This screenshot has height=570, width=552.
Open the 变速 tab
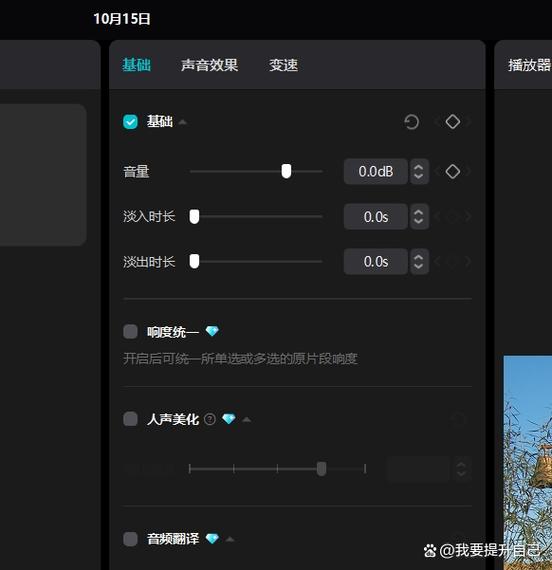pyautogui.click(x=283, y=65)
